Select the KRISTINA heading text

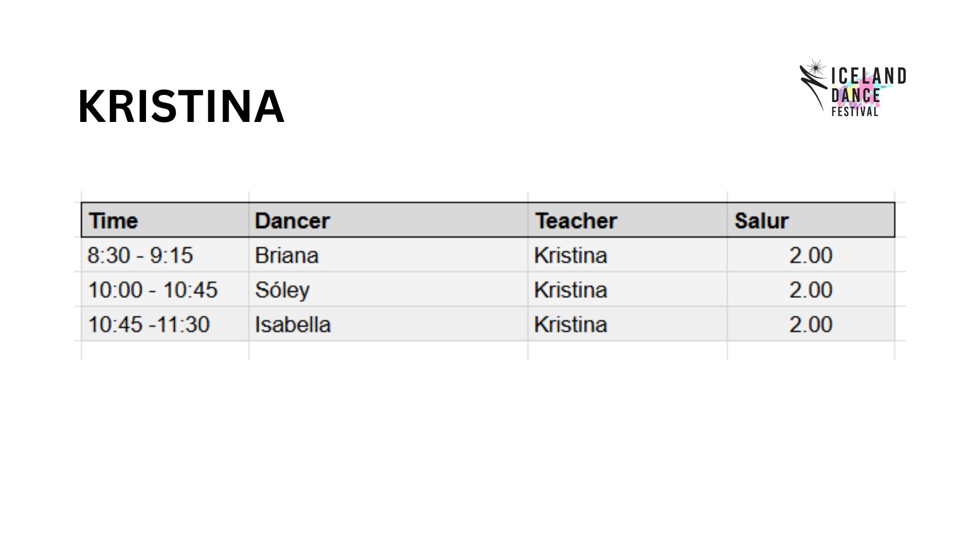(181, 106)
